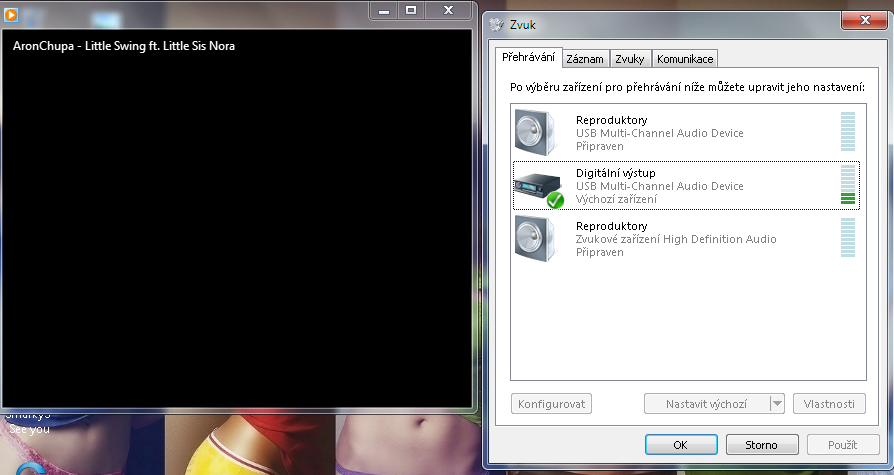Switch to the Komunikace tab

(685, 59)
